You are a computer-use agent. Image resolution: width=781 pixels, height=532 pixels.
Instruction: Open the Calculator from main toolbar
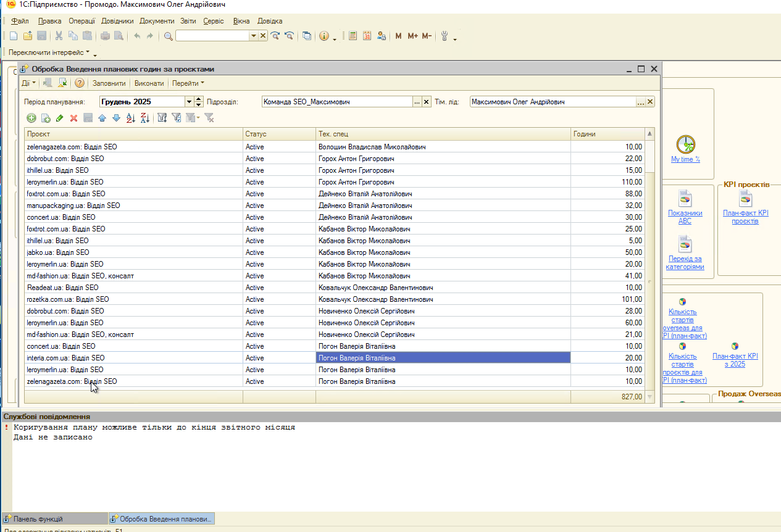coord(353,36)
